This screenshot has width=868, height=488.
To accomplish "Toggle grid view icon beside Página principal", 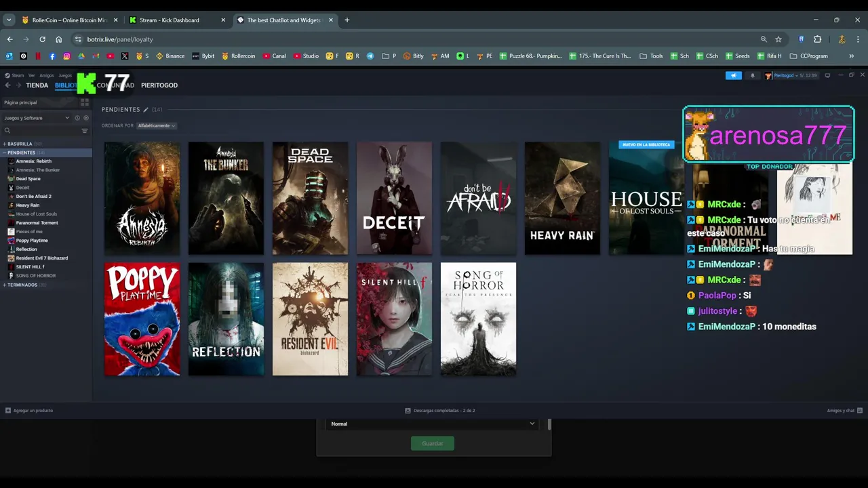I will tap(85, 102).
